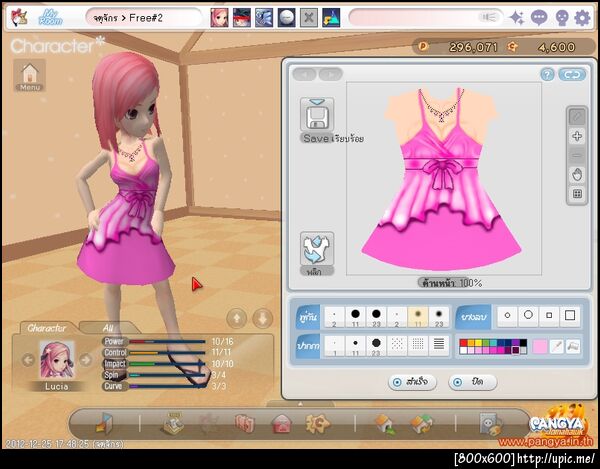600x469 pixels.
Task: Select the horizontal lines pattern pen
Action: pyautogui.click(x=439, y=346)
